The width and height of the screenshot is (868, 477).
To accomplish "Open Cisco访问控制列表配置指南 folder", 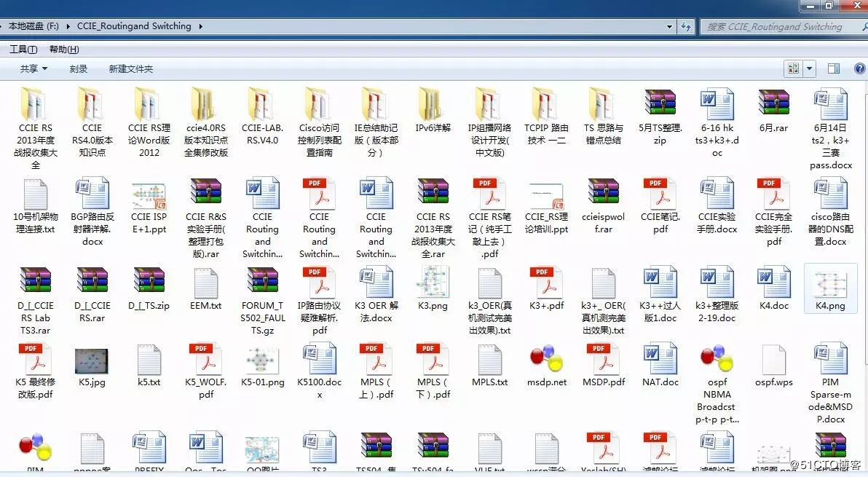I will (320, 122).
